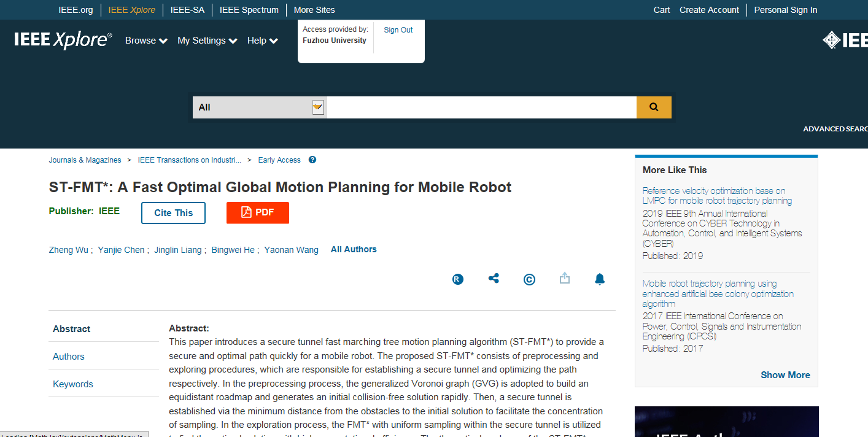Open author Yaonan Wang

click(x=292, y=250)
